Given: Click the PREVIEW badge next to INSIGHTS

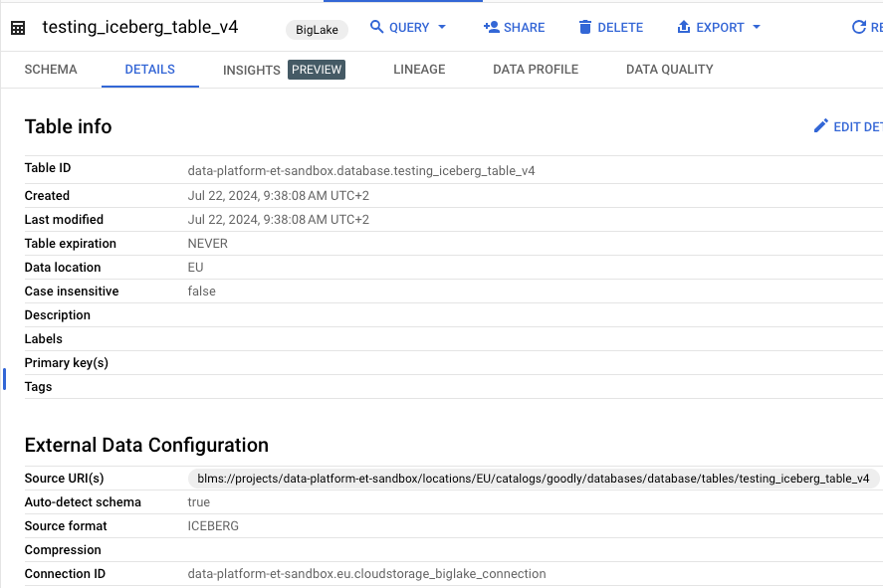Looking at the screenshot, I should (x=317, y=70).
